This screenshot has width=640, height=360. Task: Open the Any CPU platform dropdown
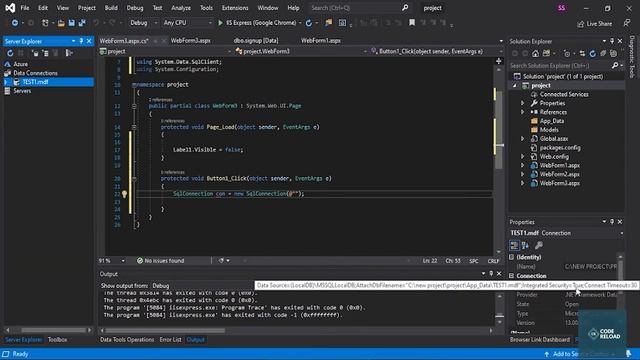click(x=188, y=23)
